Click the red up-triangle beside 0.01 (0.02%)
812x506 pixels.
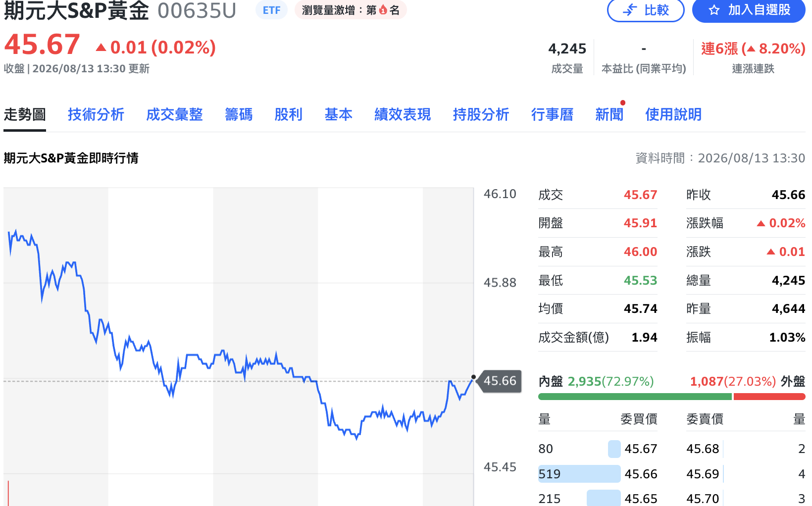101,48
